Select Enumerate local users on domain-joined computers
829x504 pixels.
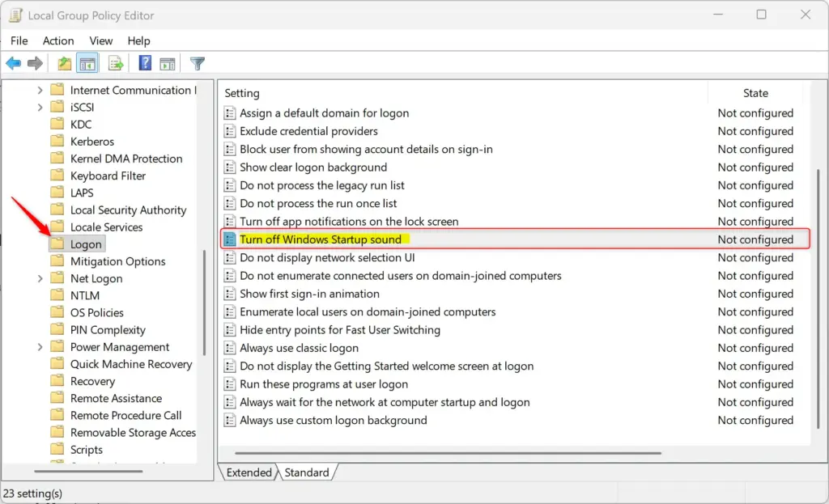point(368,311)
